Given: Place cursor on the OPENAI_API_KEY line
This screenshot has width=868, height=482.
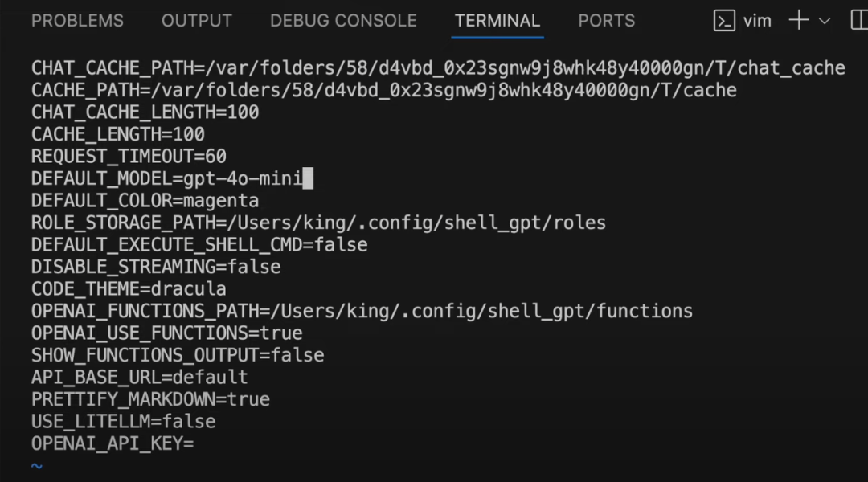Looking at the screenshot, I should tap(113, 443).
